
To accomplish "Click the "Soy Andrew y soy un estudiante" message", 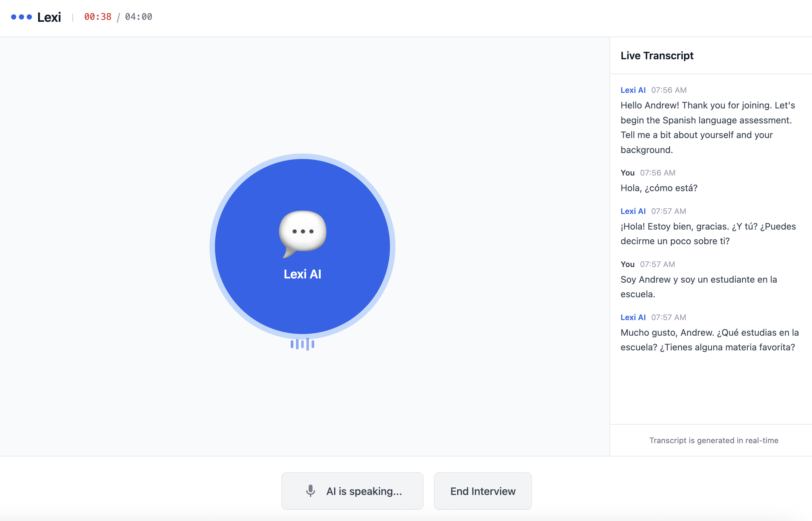I will point(698,287).
